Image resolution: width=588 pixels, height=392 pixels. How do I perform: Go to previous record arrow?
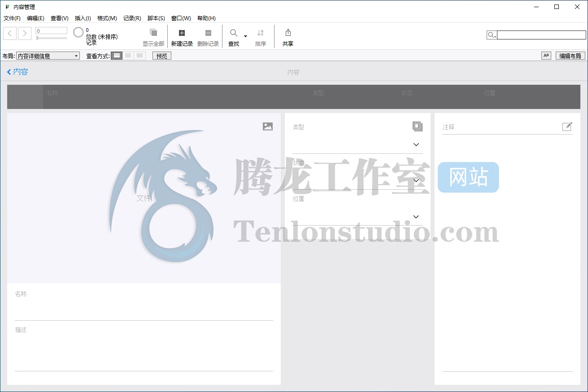tap(10, 33)
